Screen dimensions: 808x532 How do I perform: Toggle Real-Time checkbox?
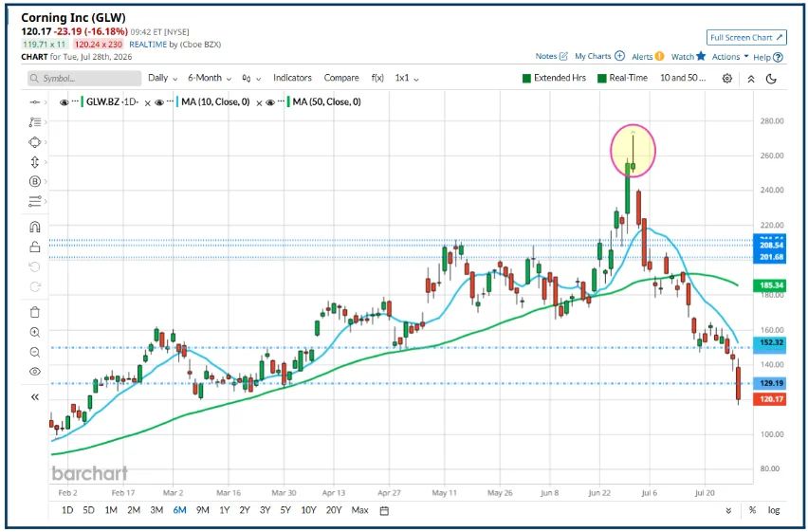(601, 79)
